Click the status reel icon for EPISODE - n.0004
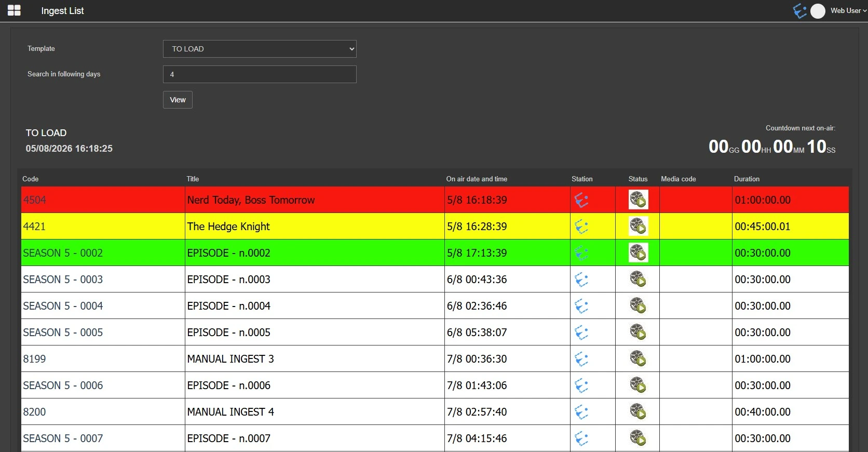 638,306
